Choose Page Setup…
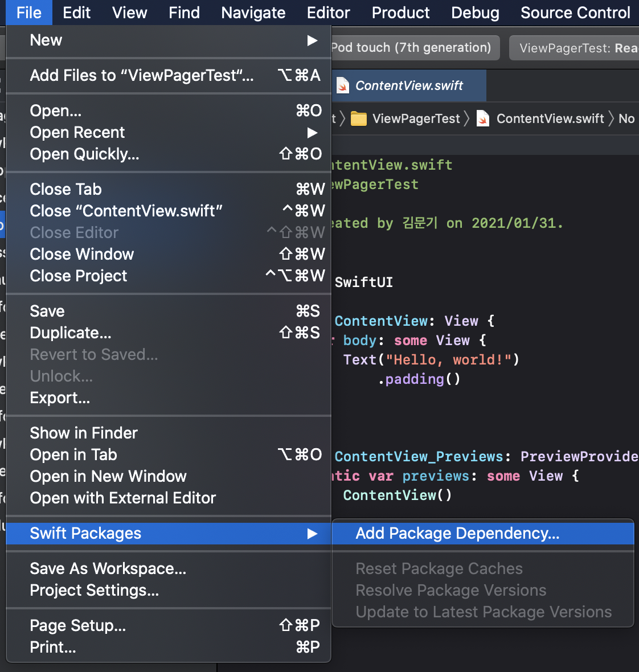 [x=169, y=625]
